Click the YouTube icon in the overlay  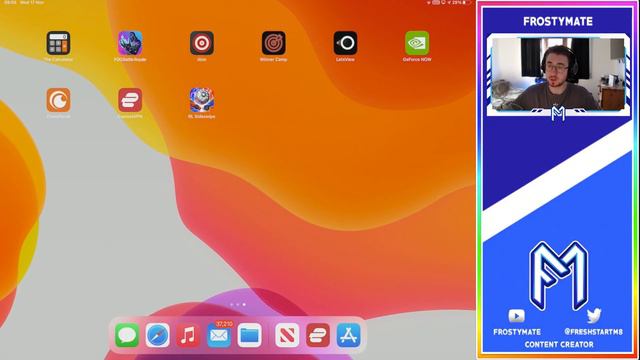click(516, 316)
